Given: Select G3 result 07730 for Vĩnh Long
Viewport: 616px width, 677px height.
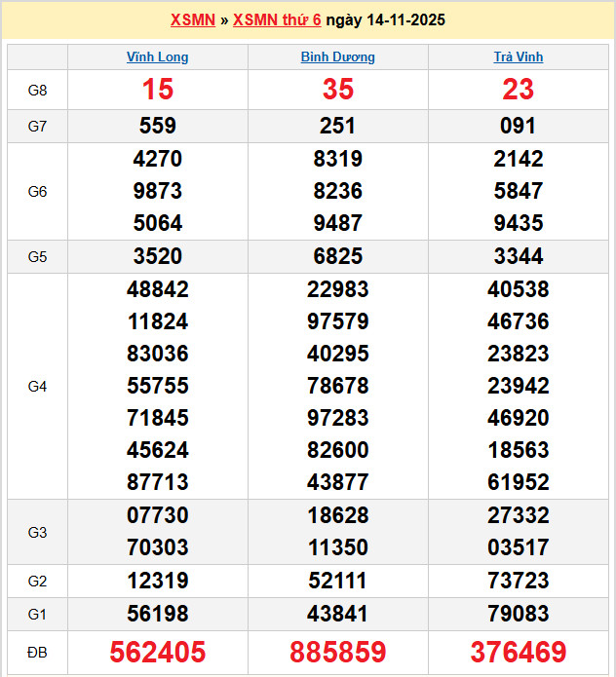Looking at the screenshot, I should coord(158,516).
